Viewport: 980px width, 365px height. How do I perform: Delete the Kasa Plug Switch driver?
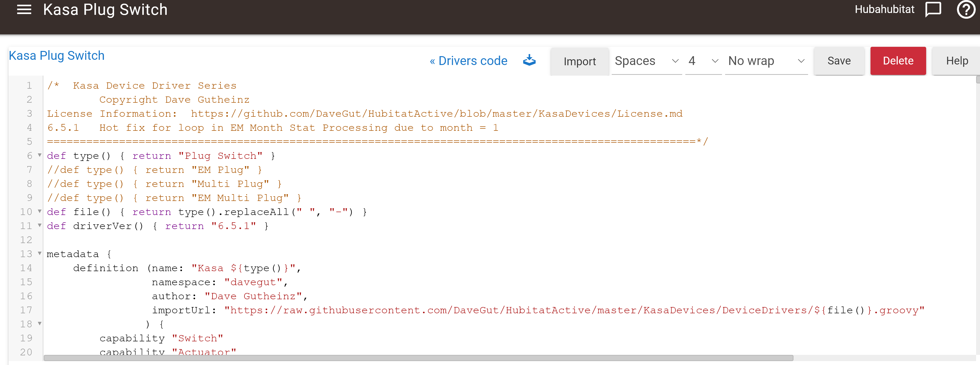pos(898,61)
